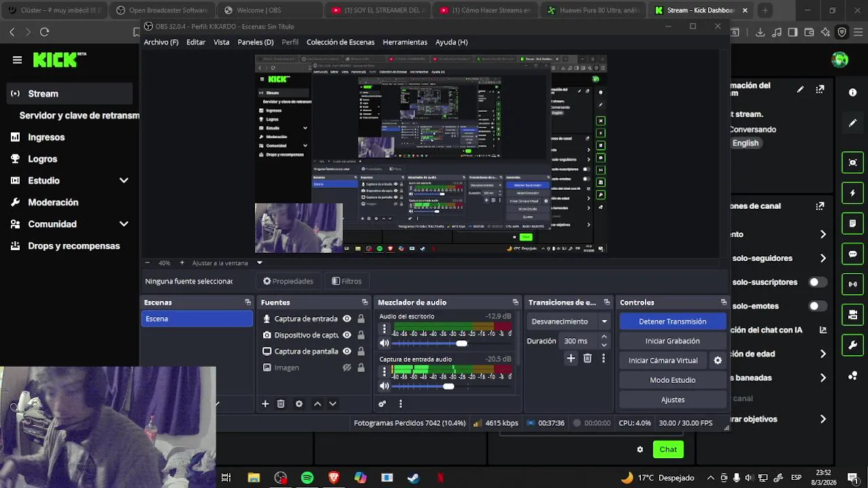Open Editar menu in OBS
This screenshot has height=488, width=868.
[x=196, y=42]
